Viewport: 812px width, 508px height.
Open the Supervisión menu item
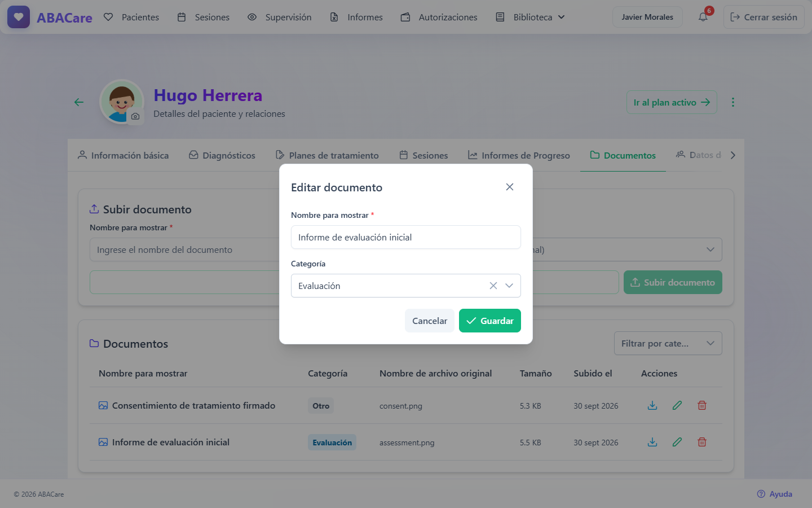coord(280,17)
